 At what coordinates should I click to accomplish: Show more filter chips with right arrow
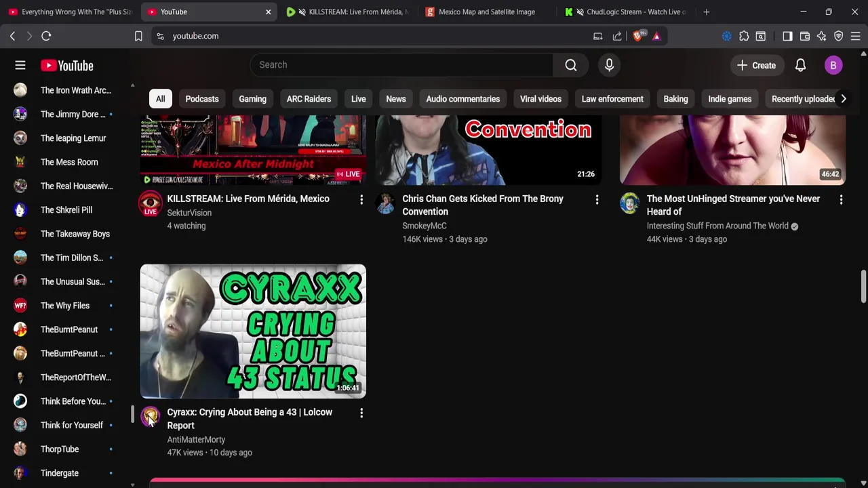coord(843,99)
